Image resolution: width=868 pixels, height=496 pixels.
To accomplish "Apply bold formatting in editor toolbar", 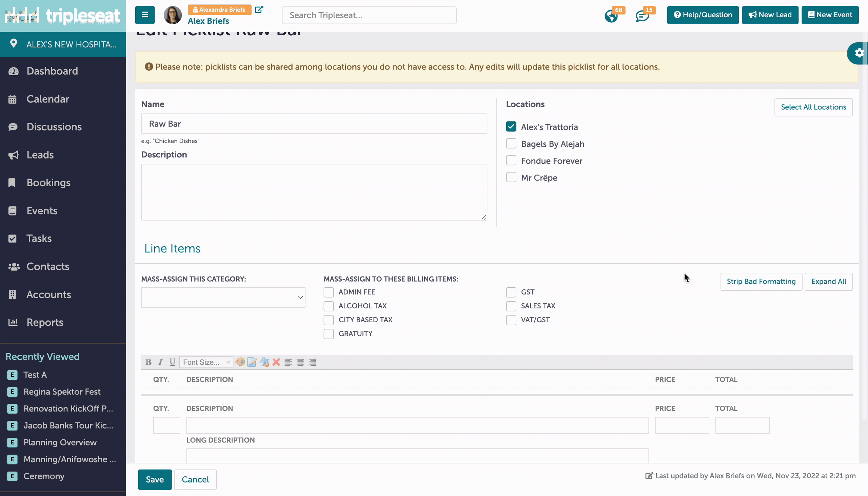I will tap(149, 362).
